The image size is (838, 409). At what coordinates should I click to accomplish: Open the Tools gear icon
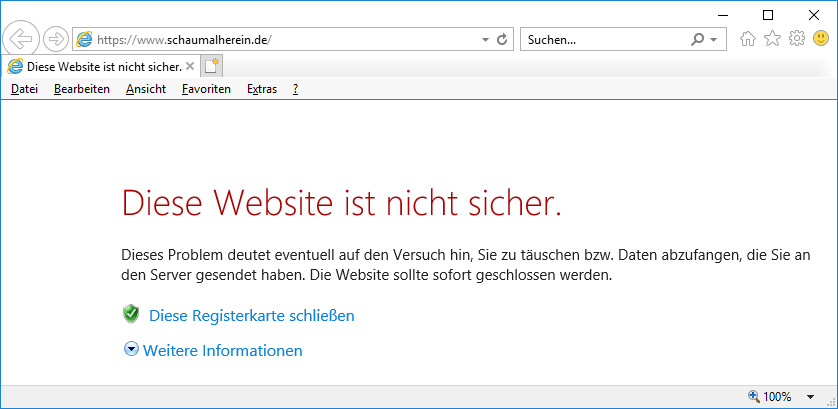click(x=797, y=39)
